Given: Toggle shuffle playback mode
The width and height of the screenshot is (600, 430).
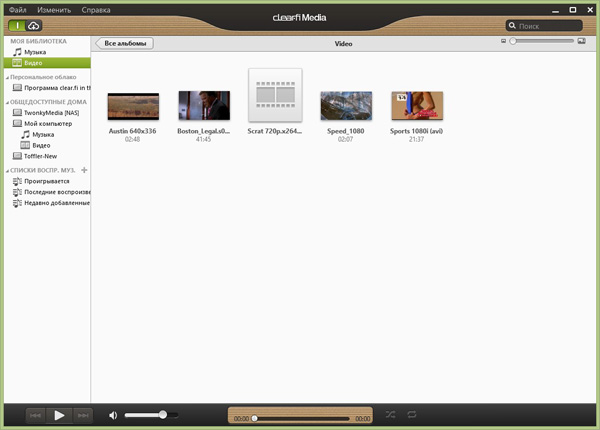Looking at the screenshot, I should (390, 414).
